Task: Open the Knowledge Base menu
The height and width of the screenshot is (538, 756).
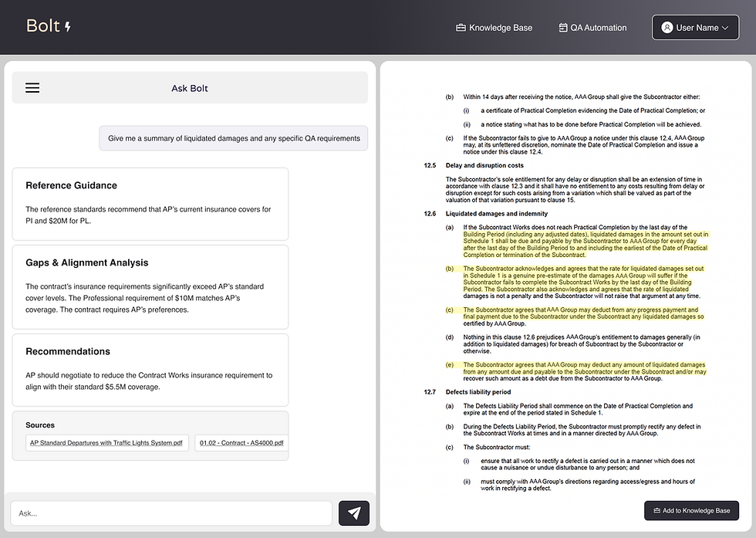Action: click(494, 28)
